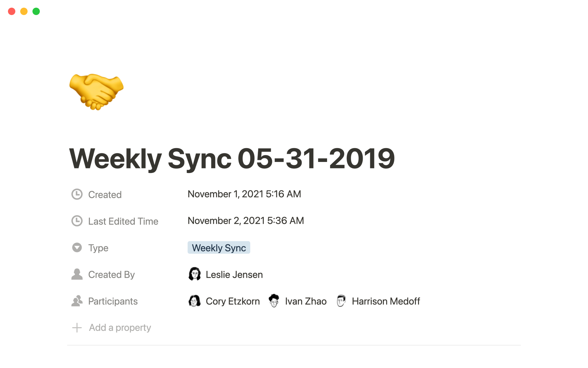The width and height of the screenshot is (588, 368).
Task: Click the Created time icon
Action: coord(77,193)
